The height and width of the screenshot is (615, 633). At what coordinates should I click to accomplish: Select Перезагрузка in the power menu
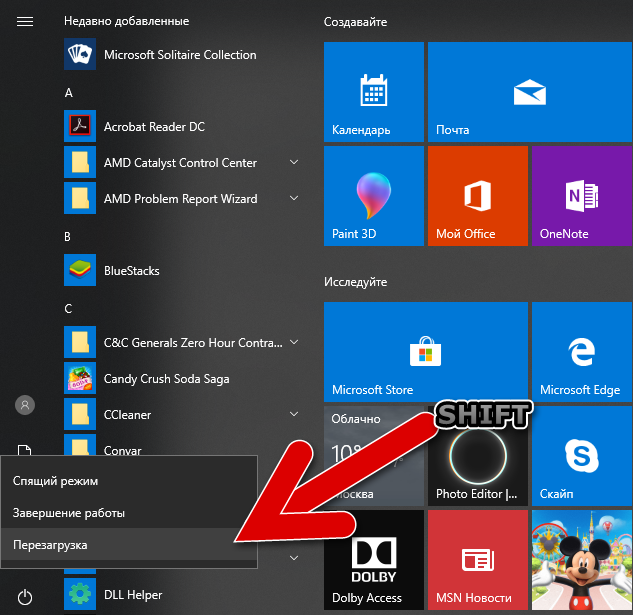click(129, 545)
